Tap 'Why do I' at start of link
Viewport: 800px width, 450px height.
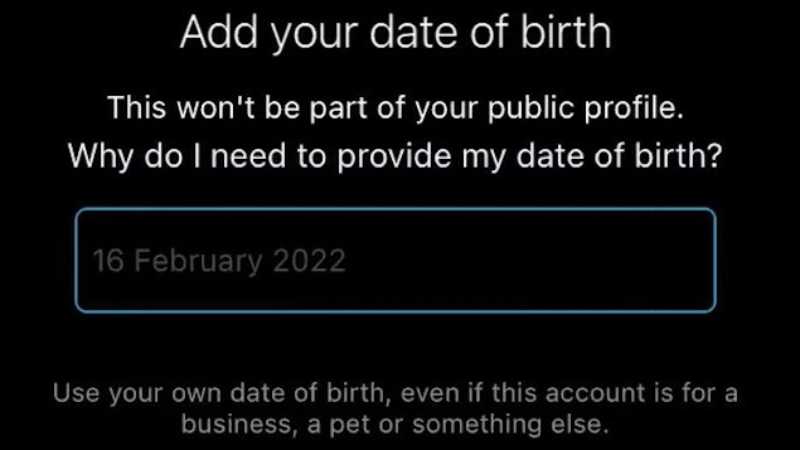(135, 156)
